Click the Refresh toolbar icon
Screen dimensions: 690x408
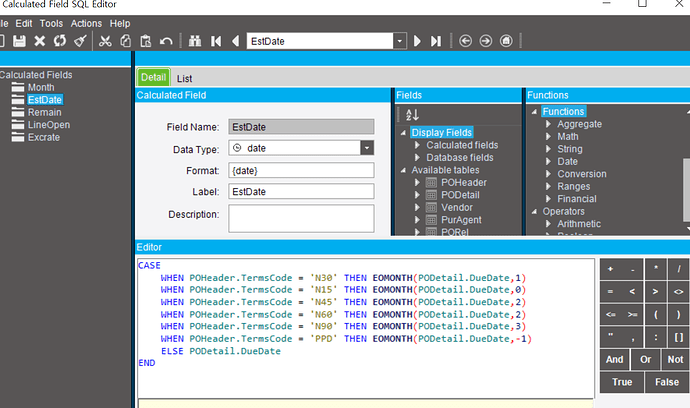(59, 41)
